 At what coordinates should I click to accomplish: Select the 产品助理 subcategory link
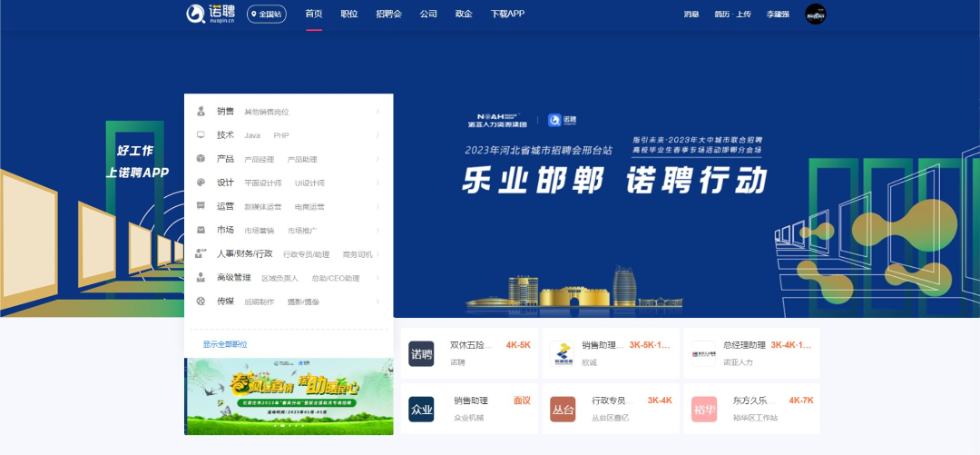point(302,160)
